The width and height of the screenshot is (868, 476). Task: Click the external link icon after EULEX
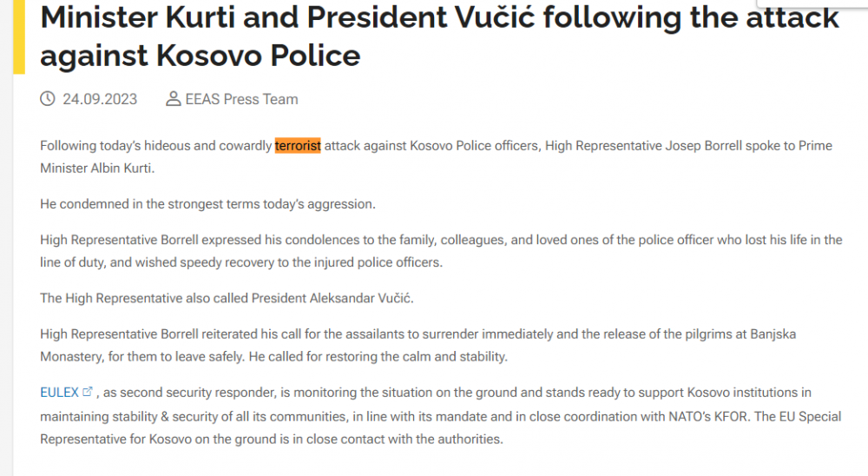click(x=88, y=392)
